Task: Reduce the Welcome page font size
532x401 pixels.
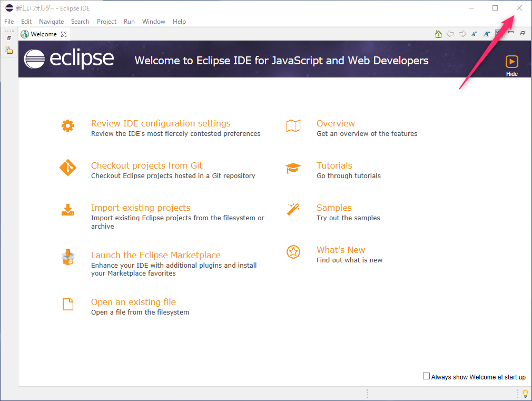Action: (x=474, y=34)
